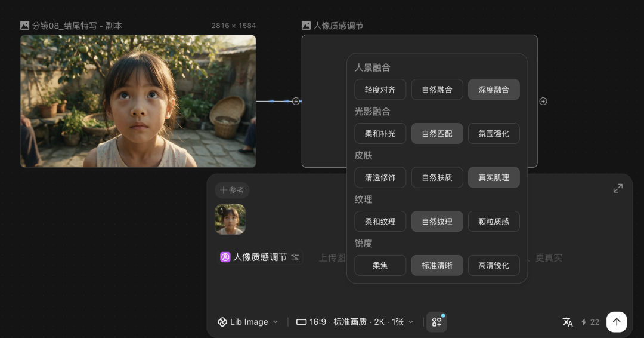This screenshot has width=644, height=338.
Task: Choose the 清透修饰 skin option
Action: [x=380, y=177]
